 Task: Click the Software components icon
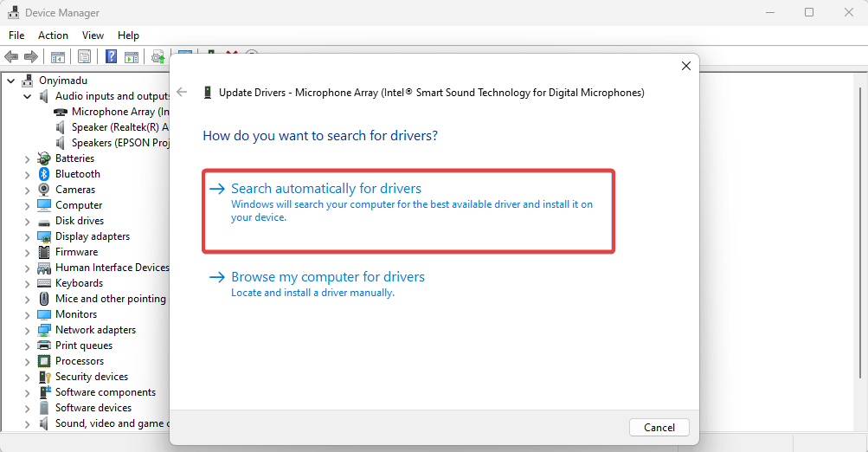click(x=44, y=392)
